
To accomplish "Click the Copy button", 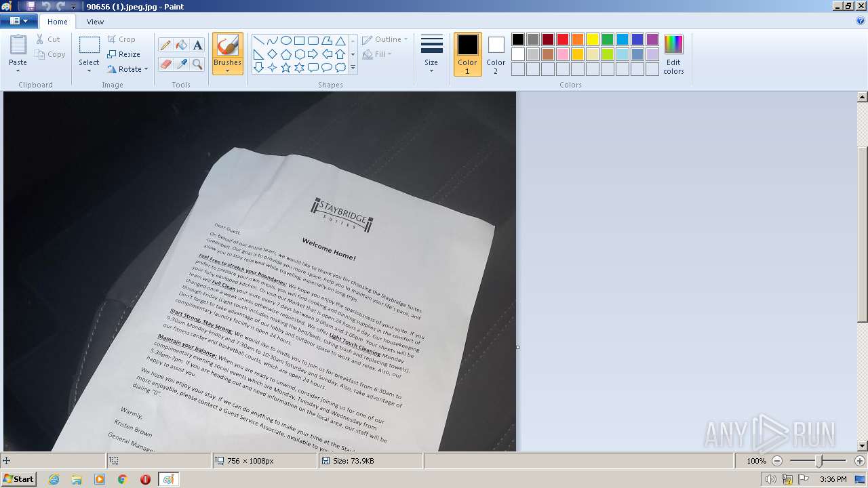I will (50, 54).
